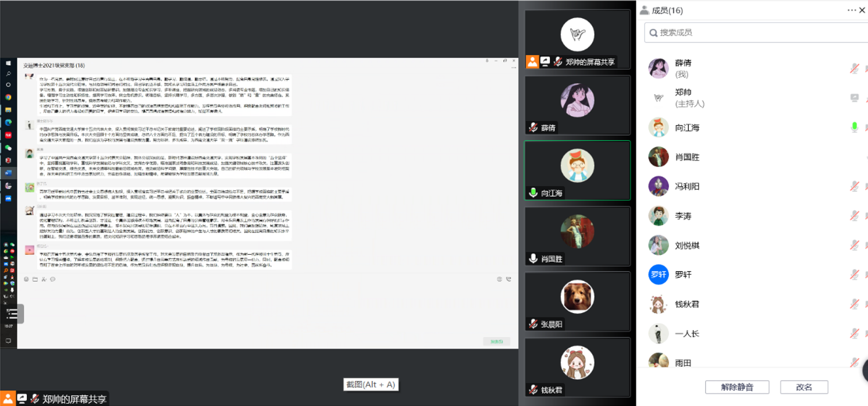This screenshot has width=868, height=406.
Task: Click the emoji icon in shared chat toolbar
Action: click(26, 279)
